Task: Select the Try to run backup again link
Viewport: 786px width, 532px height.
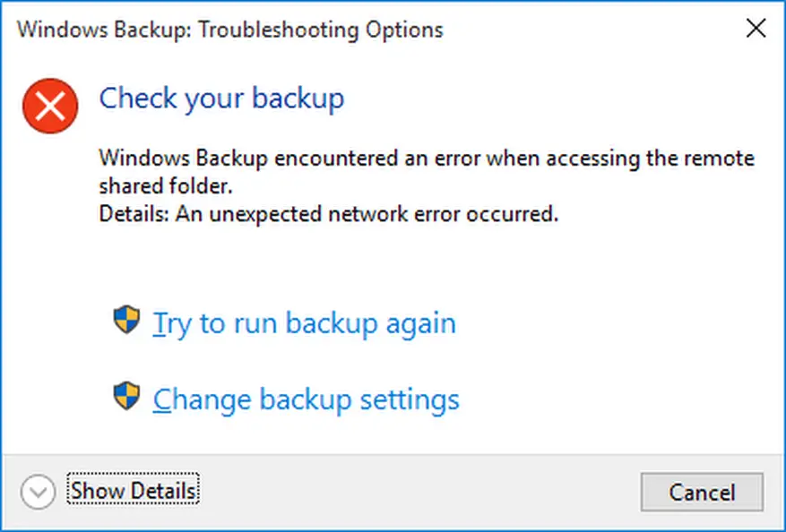Action: click(x=305, y=323)
